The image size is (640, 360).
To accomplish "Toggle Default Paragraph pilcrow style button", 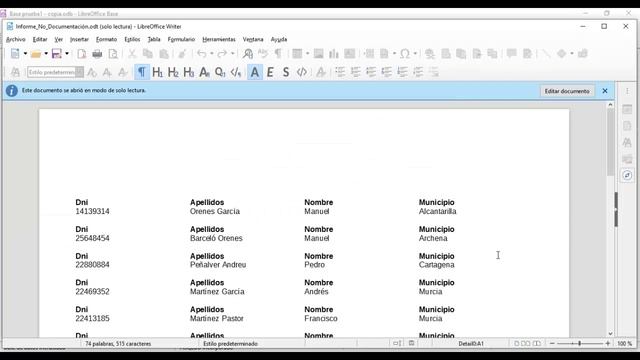I will 142,72.
